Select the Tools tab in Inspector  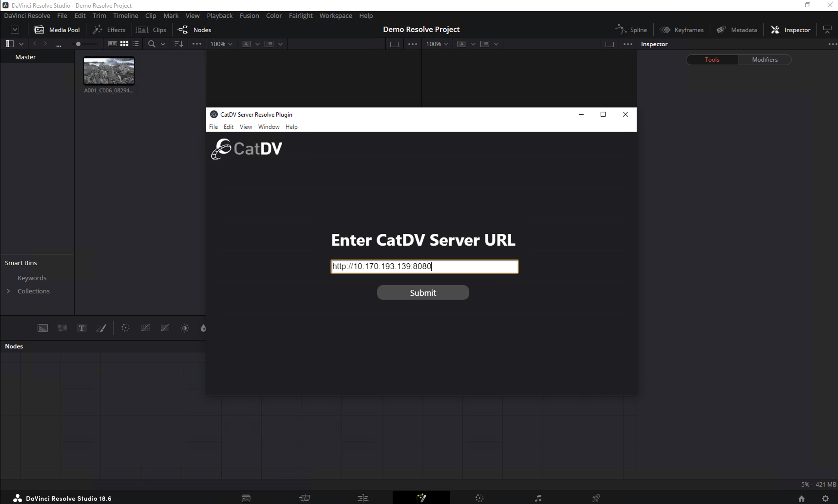point(712,59)
